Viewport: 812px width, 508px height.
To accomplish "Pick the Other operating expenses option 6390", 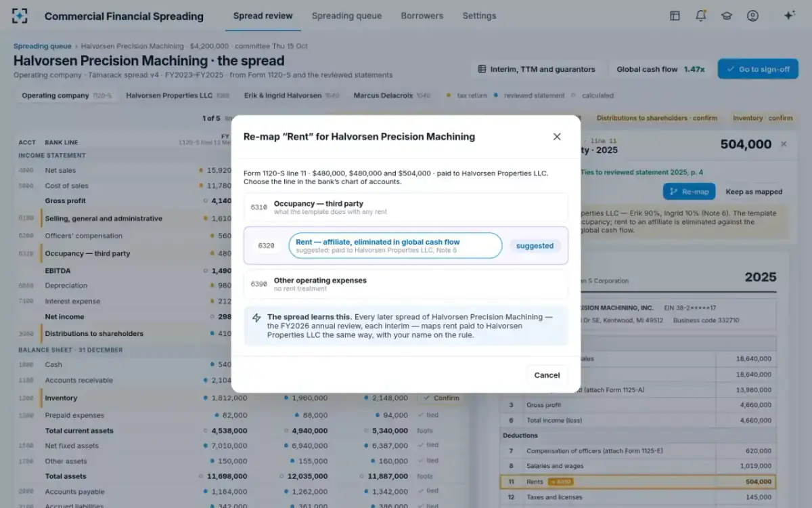I will click(x=406, y=284).
